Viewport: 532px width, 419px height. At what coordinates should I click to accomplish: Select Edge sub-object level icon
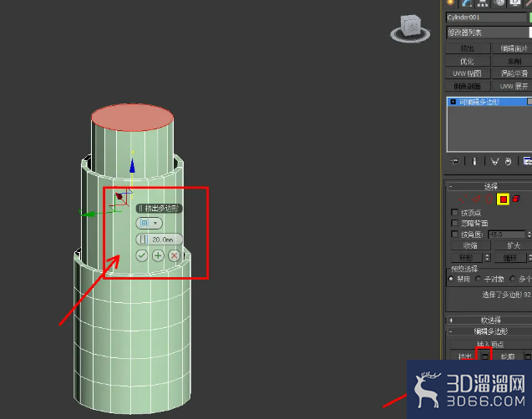click(x=477, y=199)
